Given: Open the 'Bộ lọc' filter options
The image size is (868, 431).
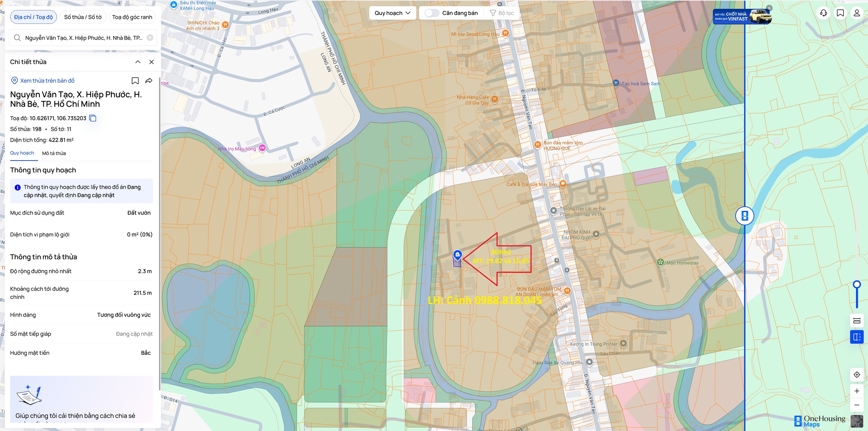Looking at the screenshot, I should pos(501,13).
